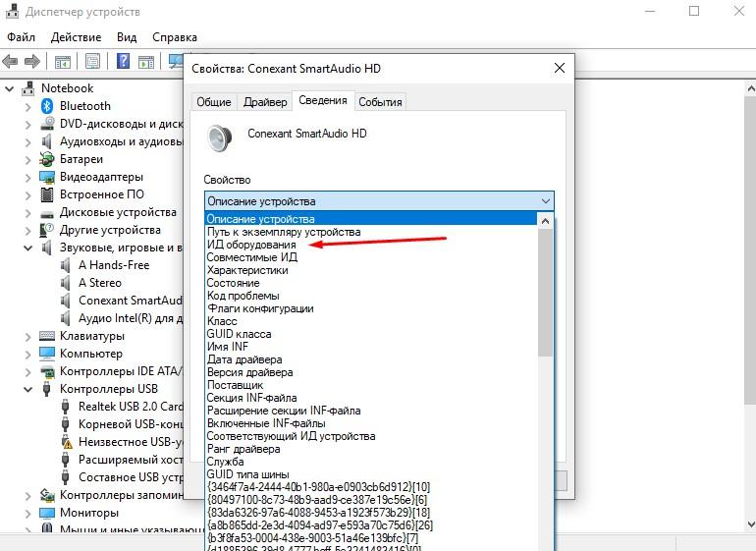The width and height of the screenshot is (756, 551).
Task: Click the Back arrow toolbar icon
Action: tap(11, 61)
